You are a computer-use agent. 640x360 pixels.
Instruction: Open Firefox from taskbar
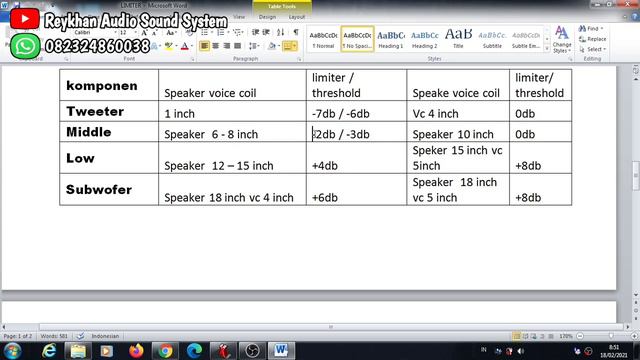tap(136, 351)
